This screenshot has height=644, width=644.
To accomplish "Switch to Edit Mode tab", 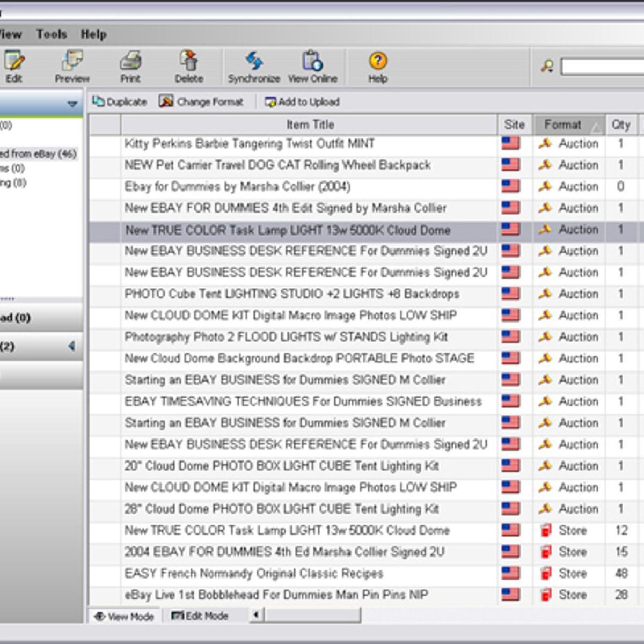I will pyautogui.click(x=200, y=616).
